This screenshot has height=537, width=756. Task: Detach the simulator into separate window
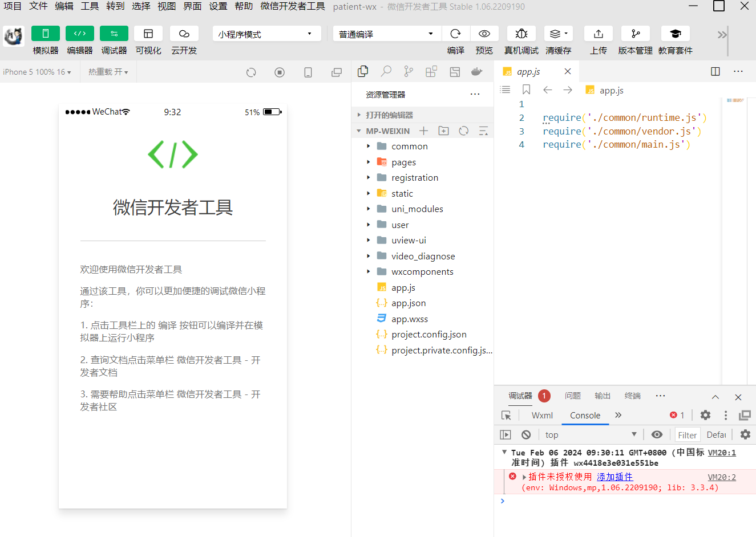337,72
